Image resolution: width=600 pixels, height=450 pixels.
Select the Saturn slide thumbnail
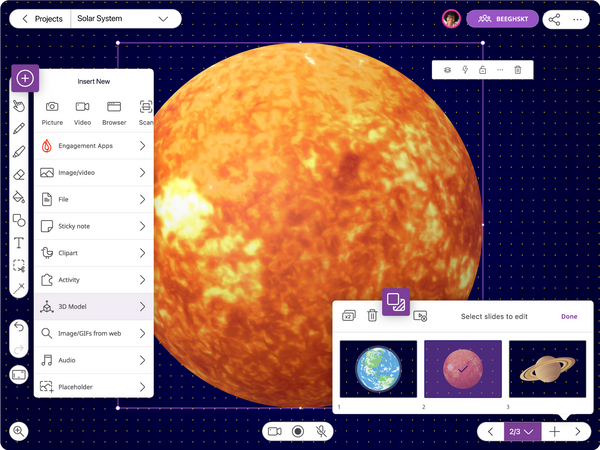547,370
